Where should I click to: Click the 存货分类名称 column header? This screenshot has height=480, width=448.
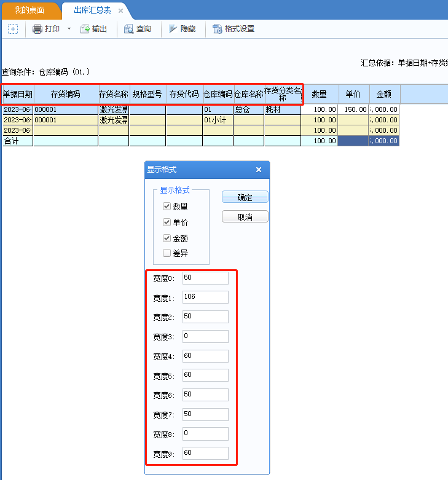point(283,94)
